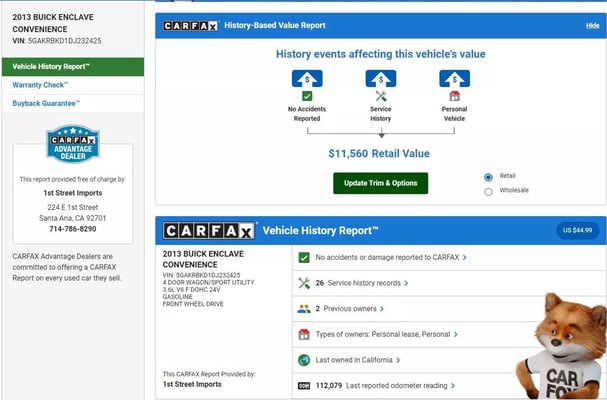
Task: Click the CARFAX fox mascot
Action: pyautogui.click(x=561, y=347)
